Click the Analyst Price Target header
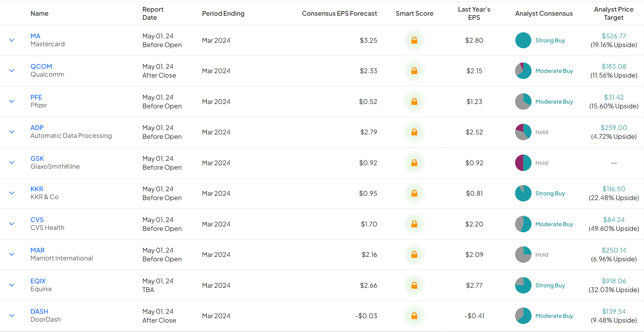Image resolution: width=644 pixels, height=332 pixels. [614, 14]
